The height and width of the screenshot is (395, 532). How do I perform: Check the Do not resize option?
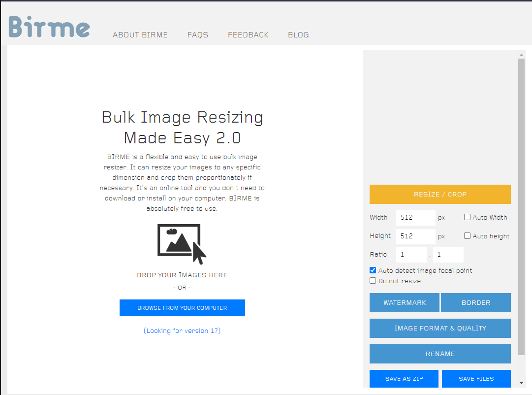[373, 281]
